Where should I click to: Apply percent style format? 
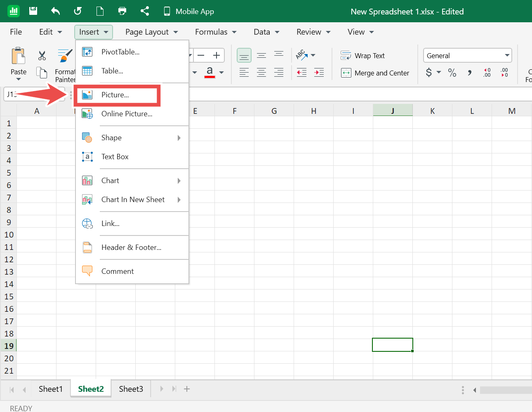click(x=452, y=73)
